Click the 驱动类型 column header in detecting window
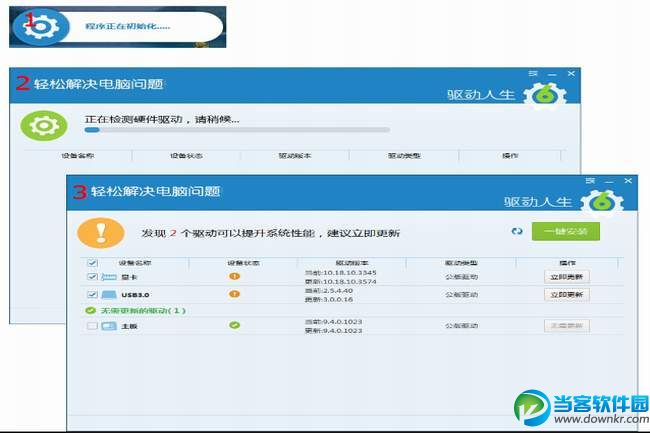The image size is (650, 433). pyautogui.click(x=404, y=156)
